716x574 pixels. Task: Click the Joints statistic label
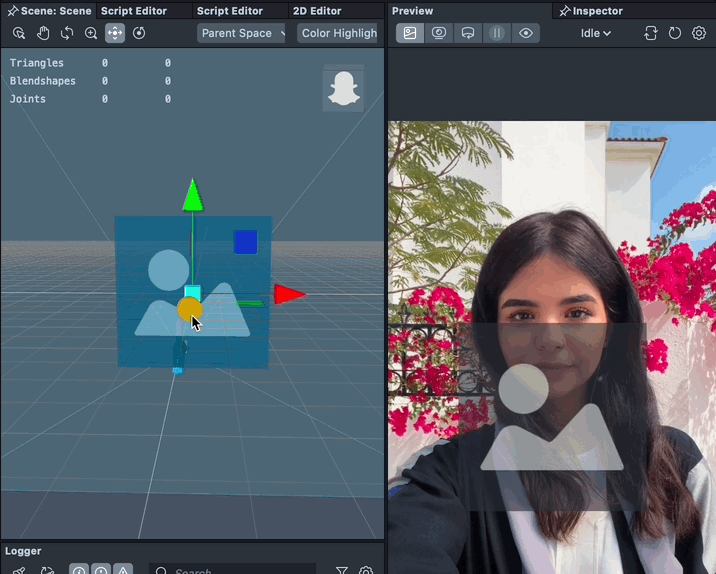tap(27, 99)
